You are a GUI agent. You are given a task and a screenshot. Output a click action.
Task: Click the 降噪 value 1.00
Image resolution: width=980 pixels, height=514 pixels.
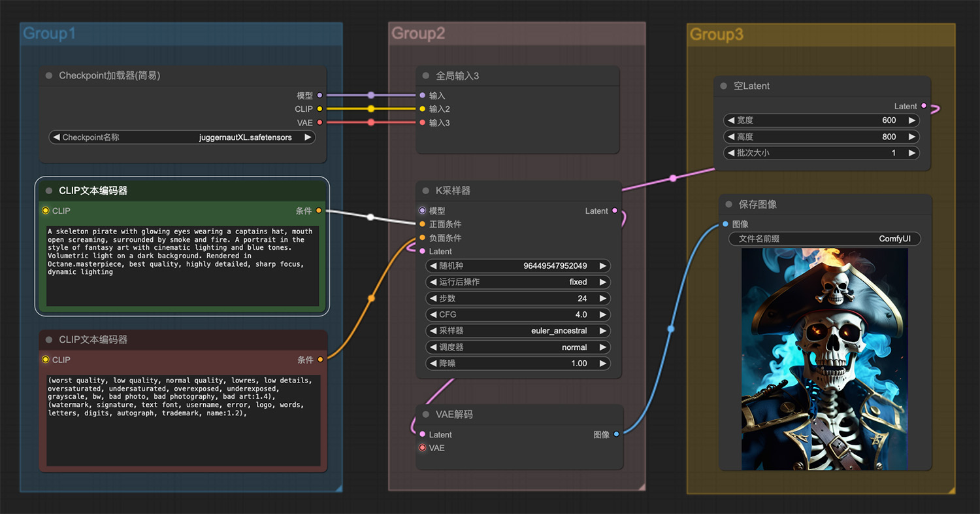579,363
